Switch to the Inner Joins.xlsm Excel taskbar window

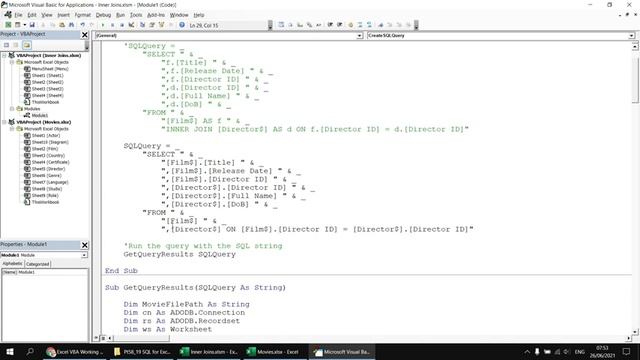[209, 351]
